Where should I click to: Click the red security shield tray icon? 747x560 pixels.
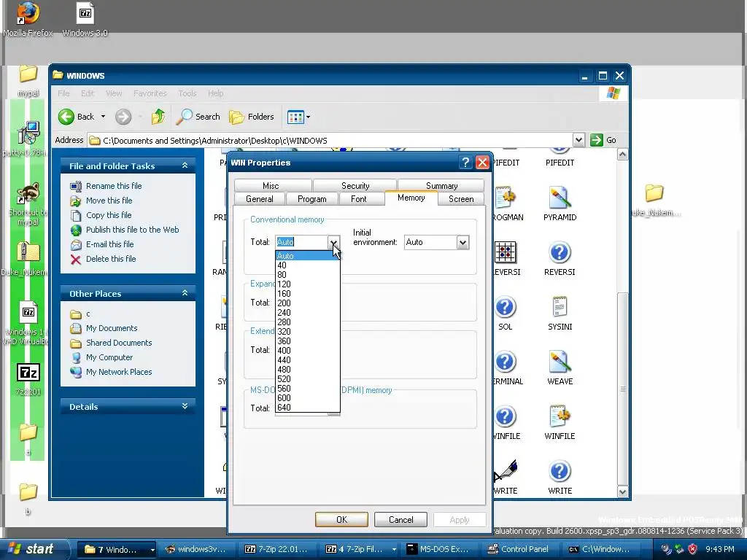pos(692,549)
